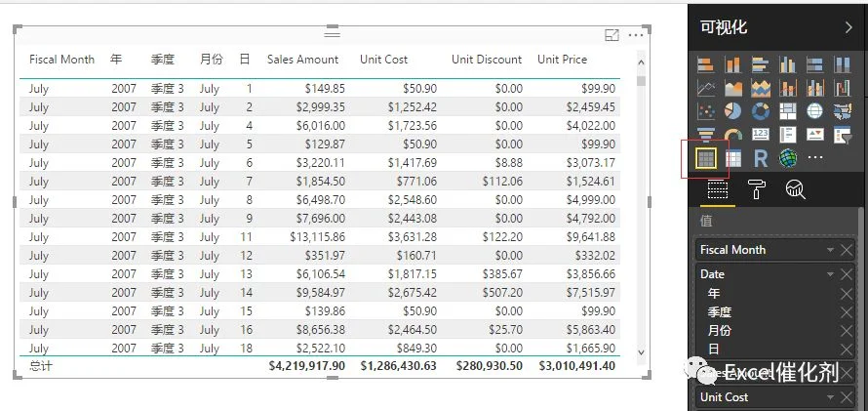This screenshot has height=411, width=868.
Task: Choose the clustered bar chart visual
Action: pos(761,64)
